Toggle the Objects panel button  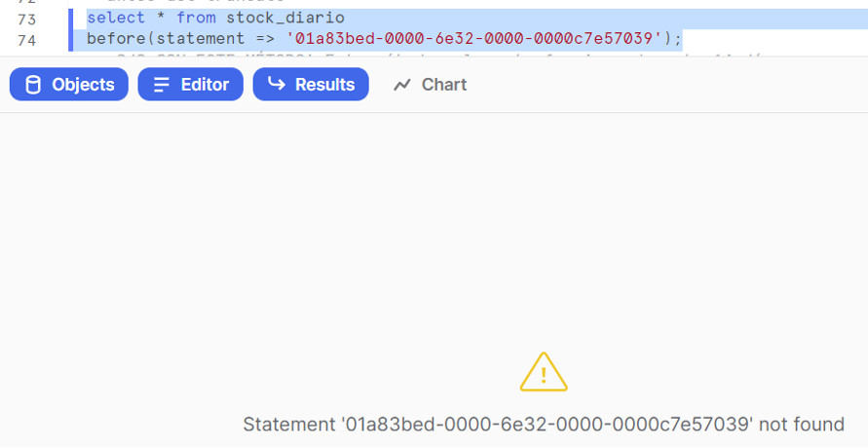[68, 84]
